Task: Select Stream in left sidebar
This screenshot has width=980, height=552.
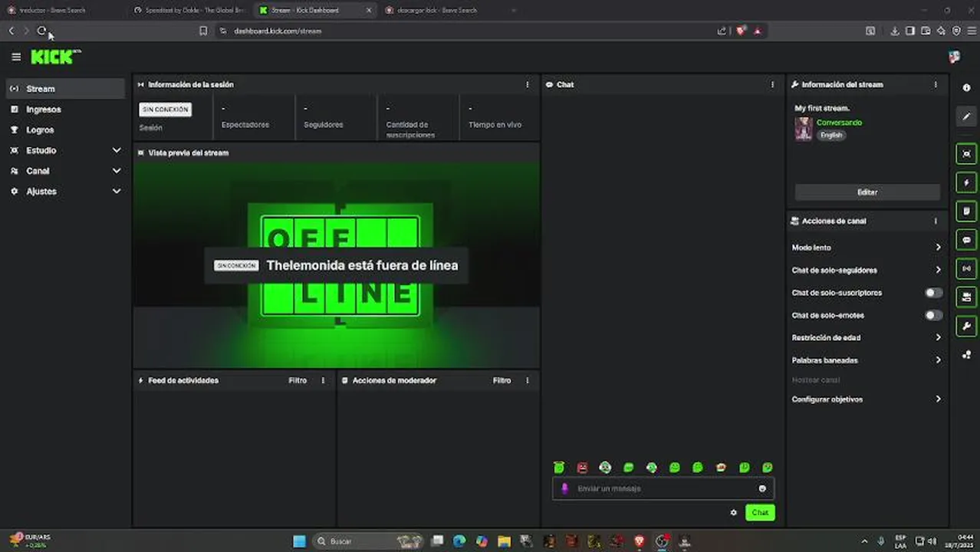Action: (65, 89)
